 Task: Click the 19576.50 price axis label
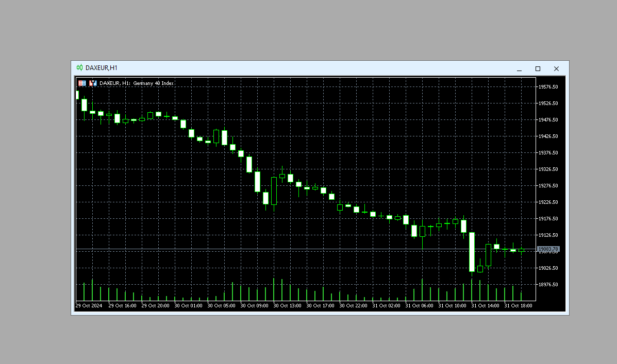[x=548, y=86]
